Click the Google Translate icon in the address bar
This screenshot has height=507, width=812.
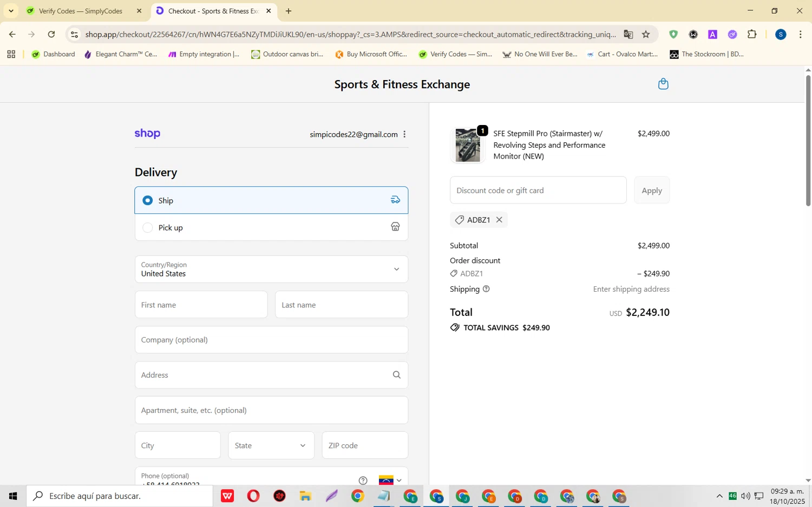[628, 35]
